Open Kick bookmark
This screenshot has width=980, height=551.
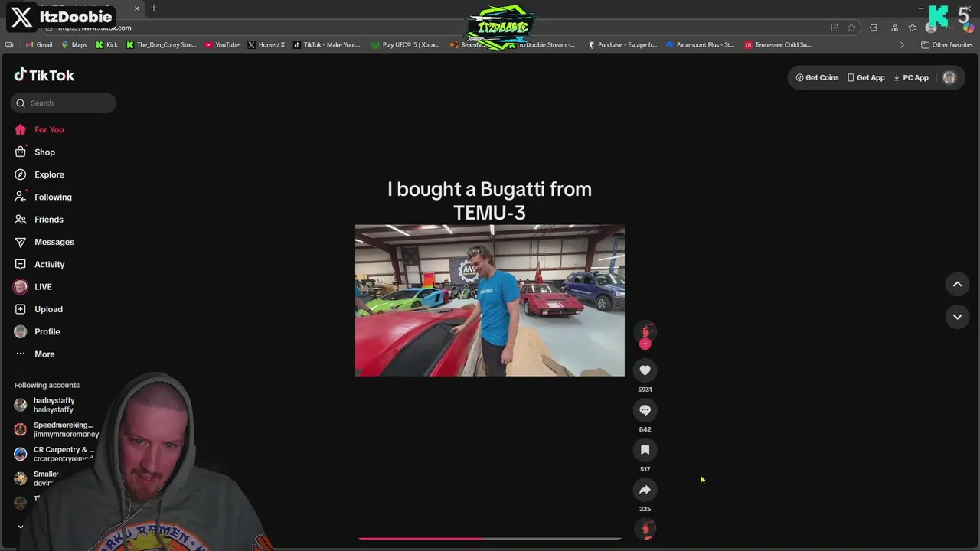click(x=106, y=44)
